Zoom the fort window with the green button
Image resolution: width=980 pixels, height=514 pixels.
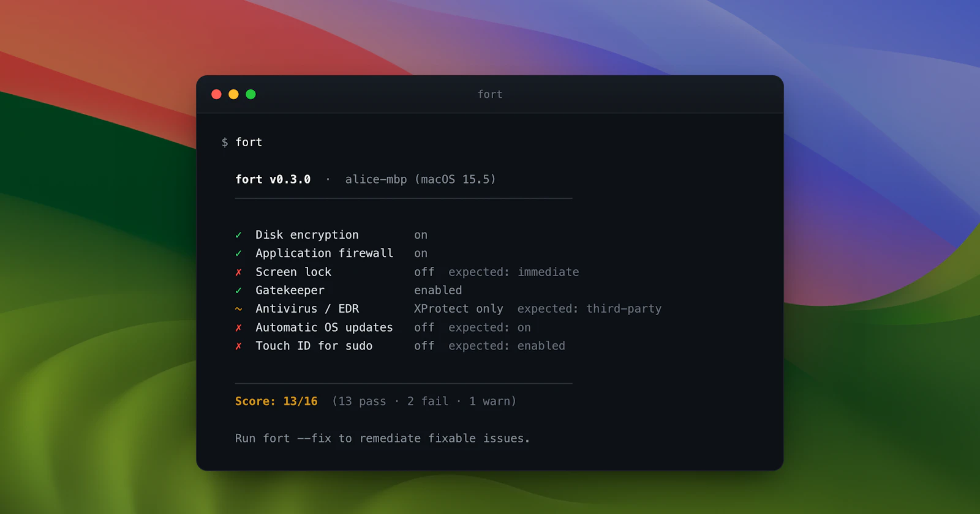point(251,94)
